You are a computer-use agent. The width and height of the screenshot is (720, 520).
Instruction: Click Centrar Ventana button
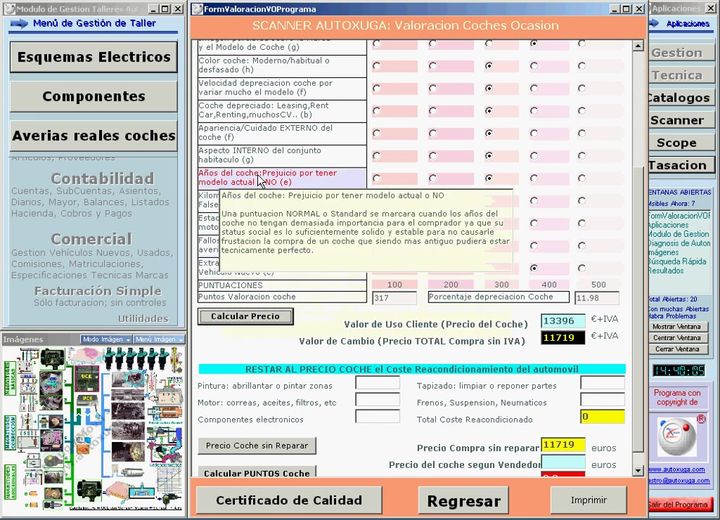(x=677, y=338)
